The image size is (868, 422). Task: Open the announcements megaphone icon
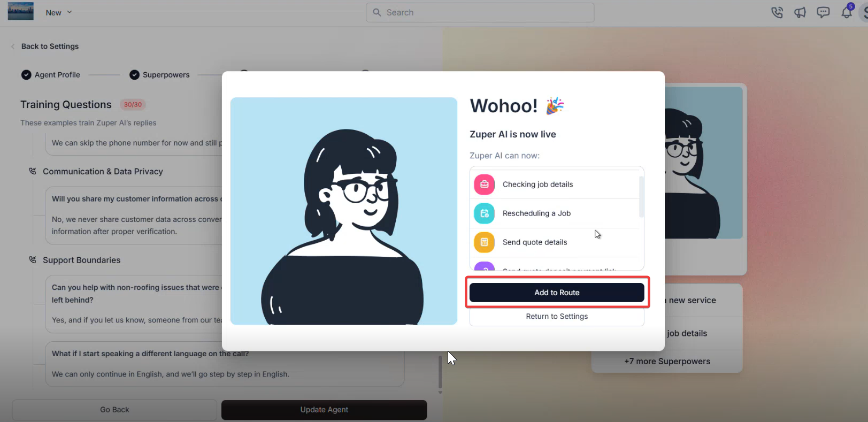pos(800,12)
